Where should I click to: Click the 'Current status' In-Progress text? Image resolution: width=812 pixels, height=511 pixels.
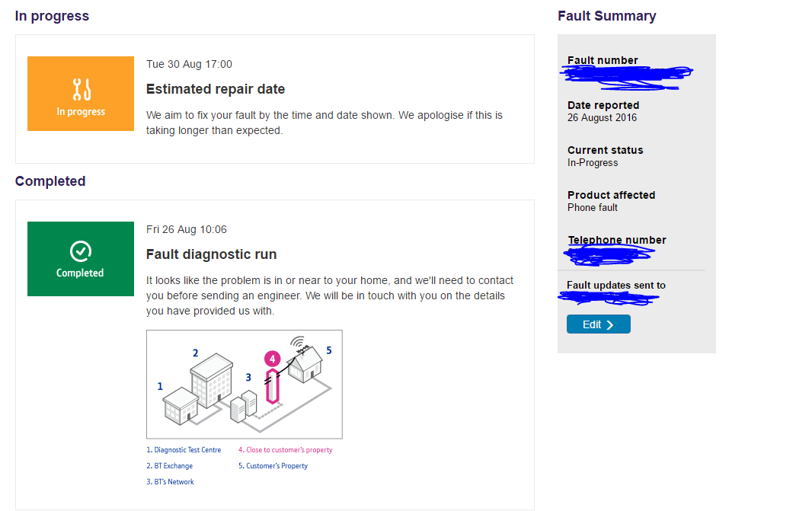pyautogui.click(x=593, y=163)
